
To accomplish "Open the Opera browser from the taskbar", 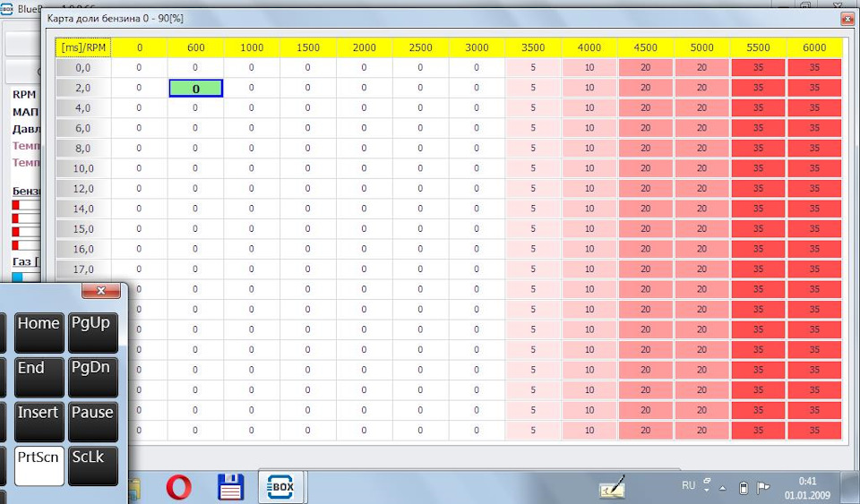I will point(179,486).
